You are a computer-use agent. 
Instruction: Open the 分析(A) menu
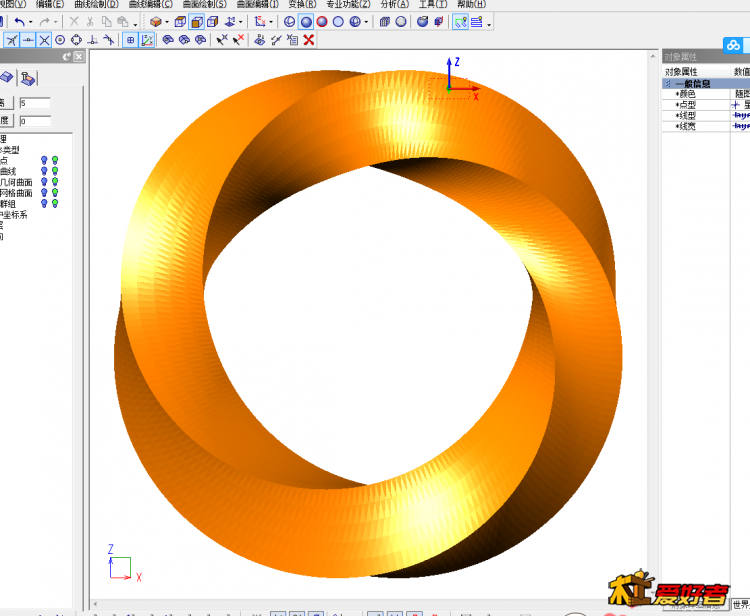pos(394,5)
